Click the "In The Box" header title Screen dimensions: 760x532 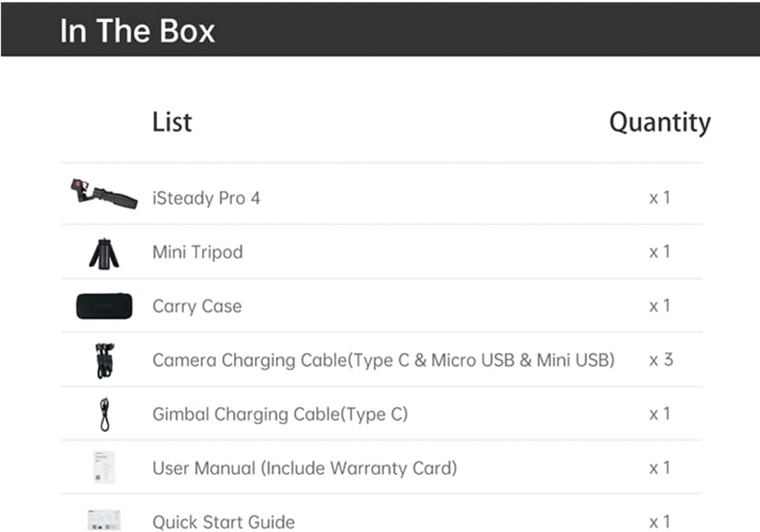137,31
